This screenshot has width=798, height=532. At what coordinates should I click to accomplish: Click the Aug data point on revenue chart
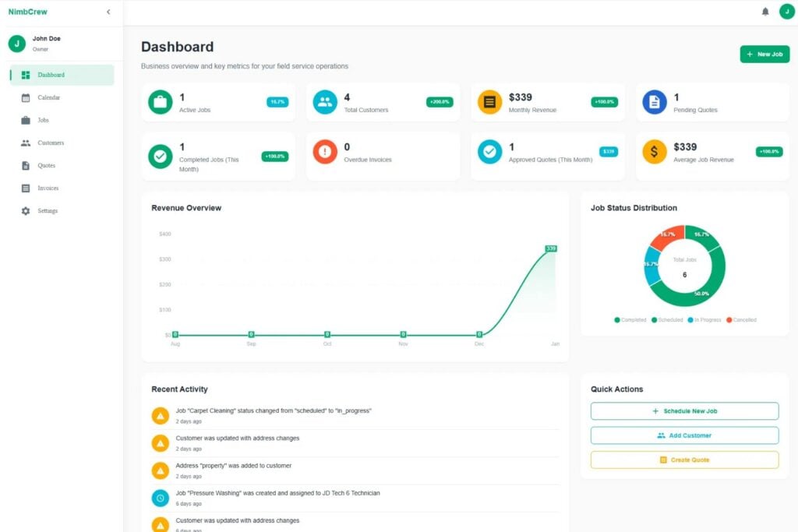[x=175, y=335]
